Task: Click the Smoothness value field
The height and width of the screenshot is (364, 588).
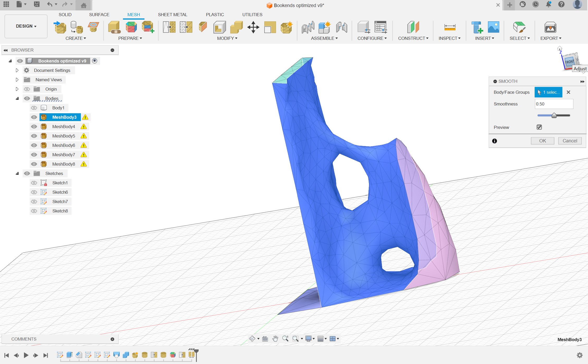Action: pyautogui.click(x=554, y=104)
